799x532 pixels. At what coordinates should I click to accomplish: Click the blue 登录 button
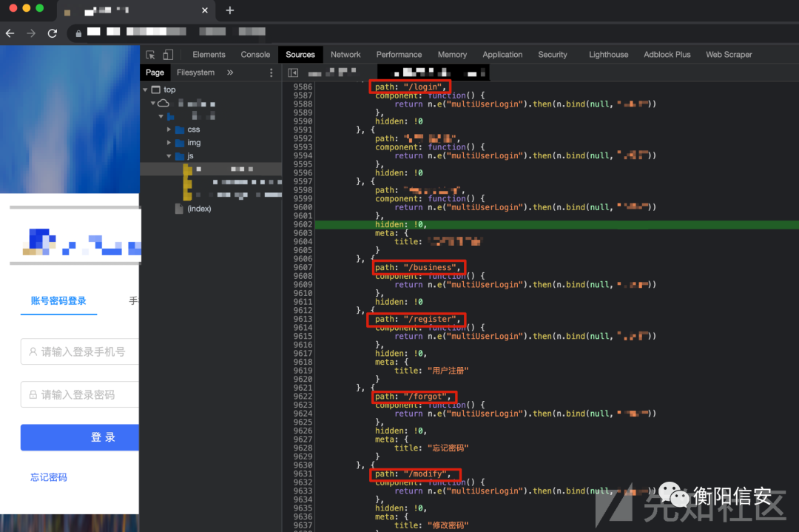[80, 437]
